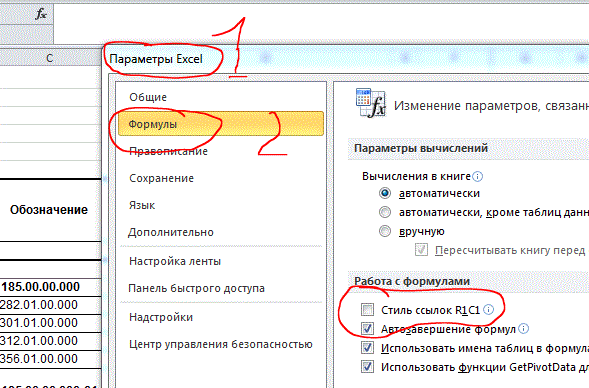
Task: Click the fx insert function icon
Action: [41, 15]
